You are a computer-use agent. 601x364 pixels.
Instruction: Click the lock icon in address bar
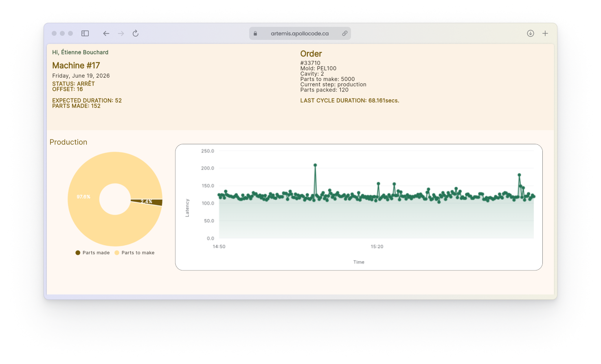[255, 33]
